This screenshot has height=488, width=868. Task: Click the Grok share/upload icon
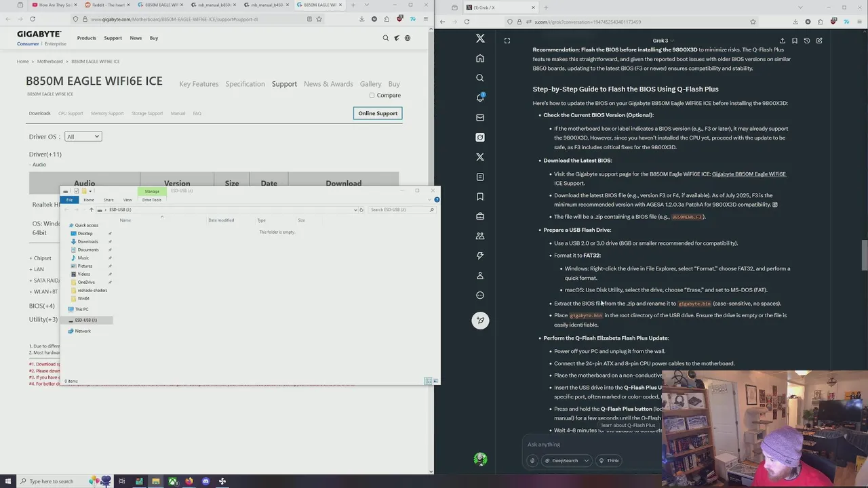782,41
